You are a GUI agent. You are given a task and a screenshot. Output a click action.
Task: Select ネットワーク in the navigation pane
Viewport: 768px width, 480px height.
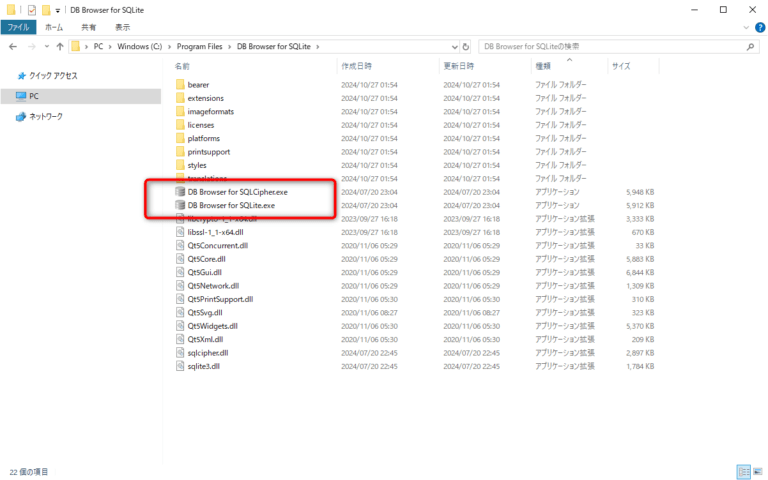pyautogui.click(x=45, y=117)
